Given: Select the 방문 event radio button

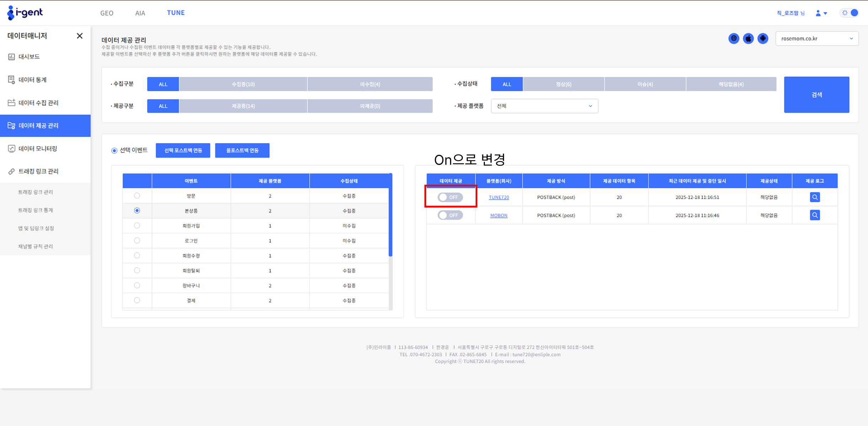Looking at the screenshot, I should [137, 196].
